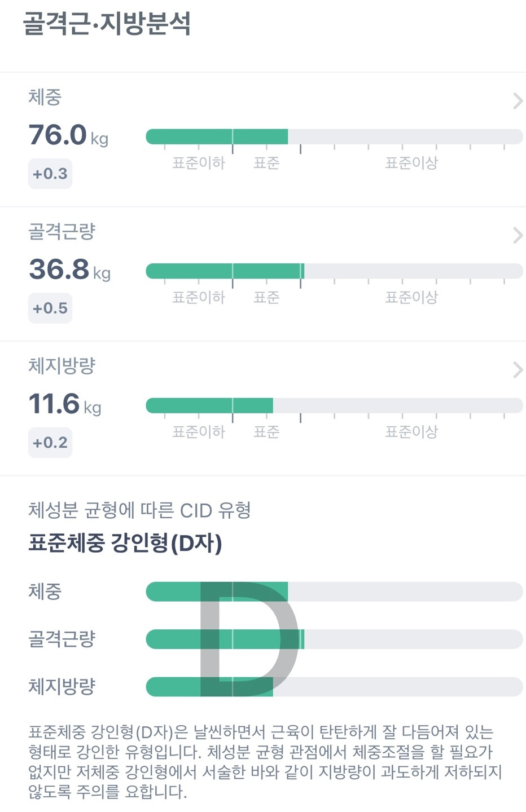Image resolution: width=526 pixels, height=812 pixels.
Task: Click the 체성분 균형에 따른 CID 유형 label
Action: tap(139, 510)
